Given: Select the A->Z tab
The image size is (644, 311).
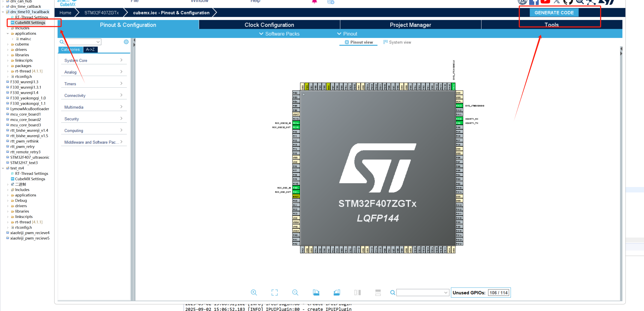Looking at the screenshot, I should pyautogui.click(x=90, y=50).
